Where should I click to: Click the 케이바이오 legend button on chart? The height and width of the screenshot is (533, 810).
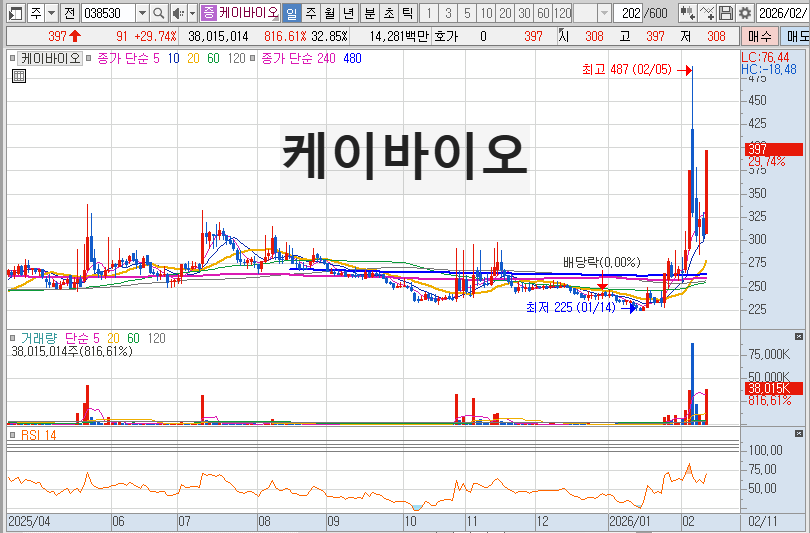click(50, 58)
